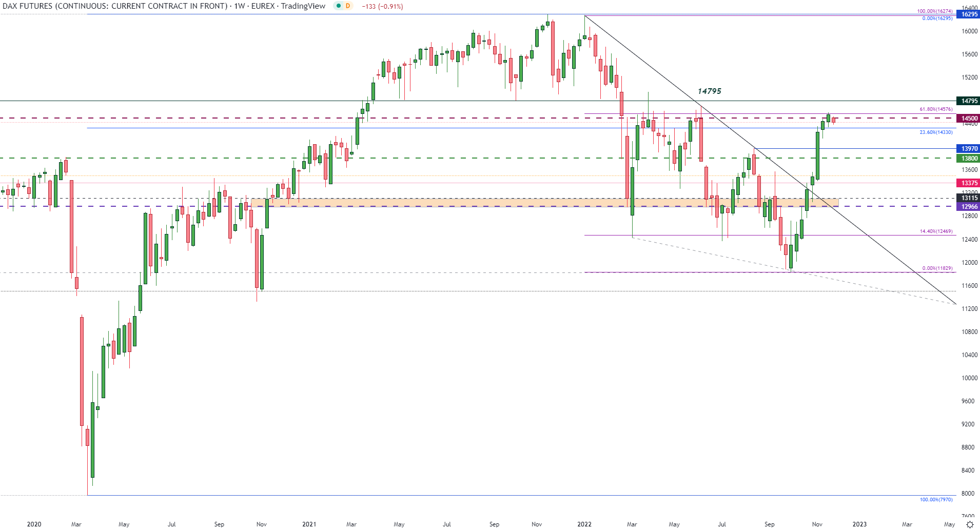Click the 100.00%(7970) Fibonacci label
Screen dimensions: 980x529
click(936, 500)
